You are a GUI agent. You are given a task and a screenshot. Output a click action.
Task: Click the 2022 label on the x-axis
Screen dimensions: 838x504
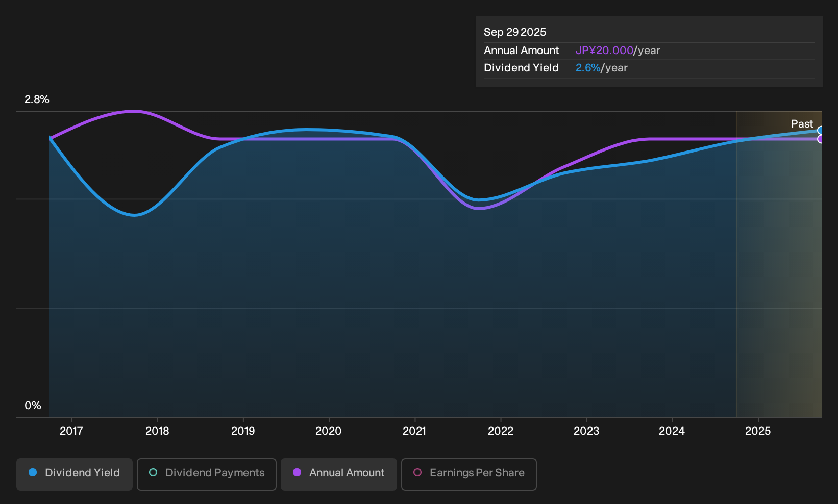click(500, 431)
